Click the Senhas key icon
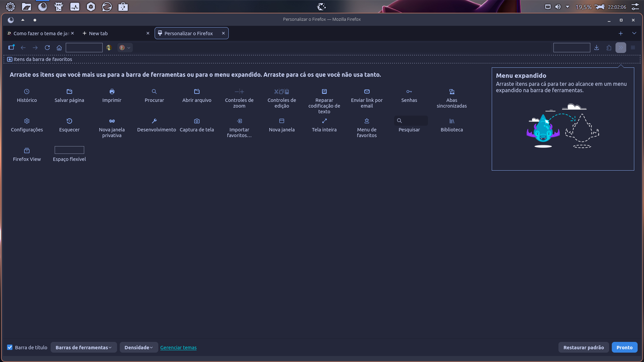Screen dimensions: 644x362 pos(409,92)
